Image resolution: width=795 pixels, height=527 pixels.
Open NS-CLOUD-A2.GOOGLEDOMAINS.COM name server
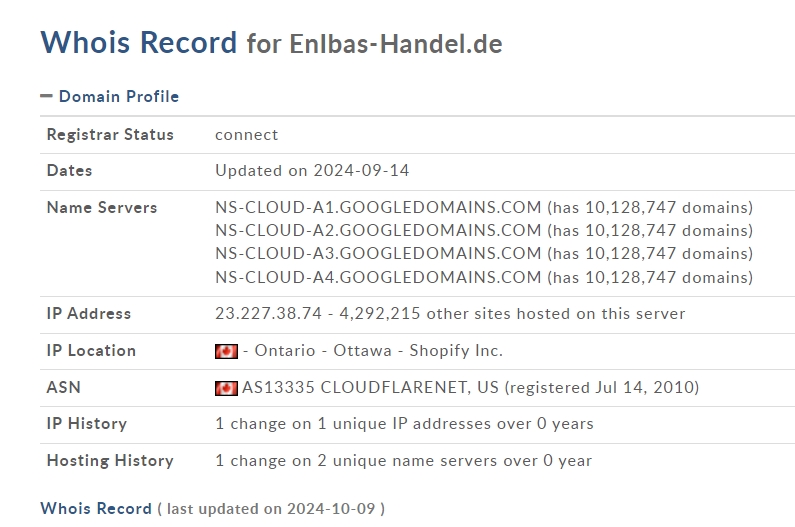(378, 231)
